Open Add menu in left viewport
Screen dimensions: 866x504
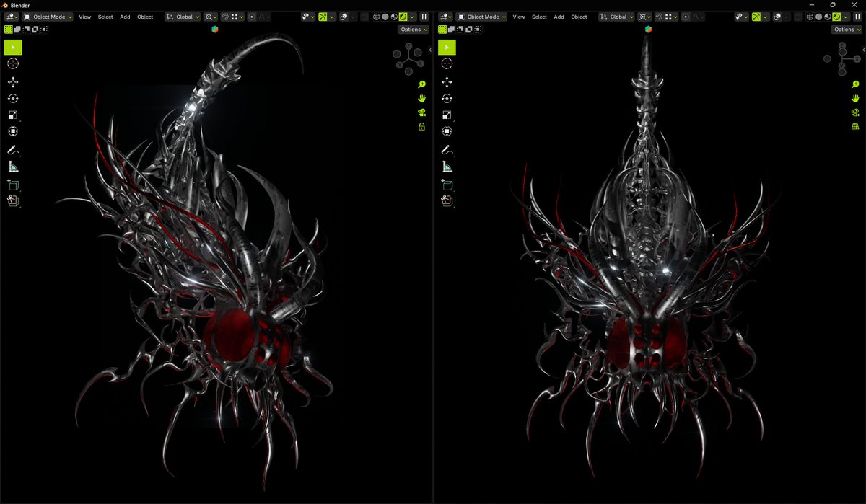(x=125, y=17)
